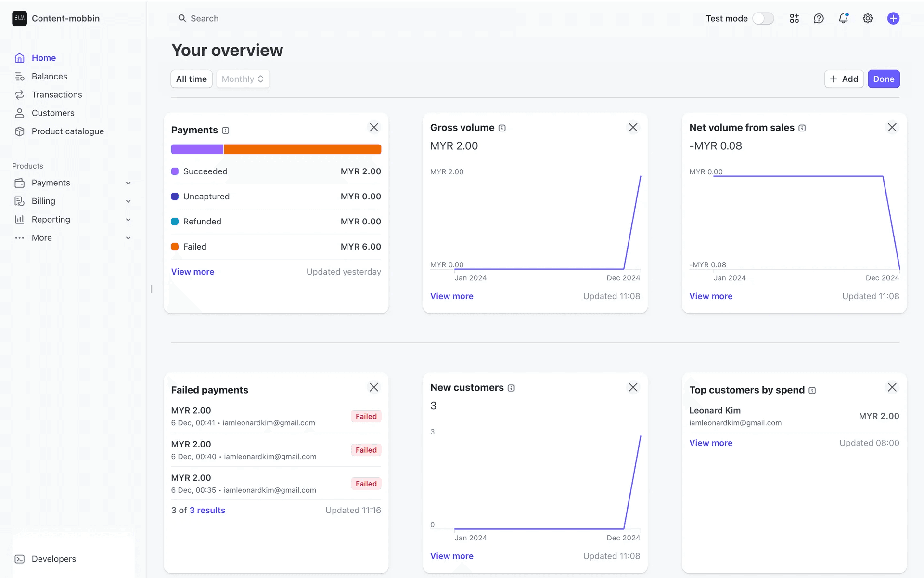View more failed payments results
The height and width of the screenshot is (578, 924).
[207, 510]
